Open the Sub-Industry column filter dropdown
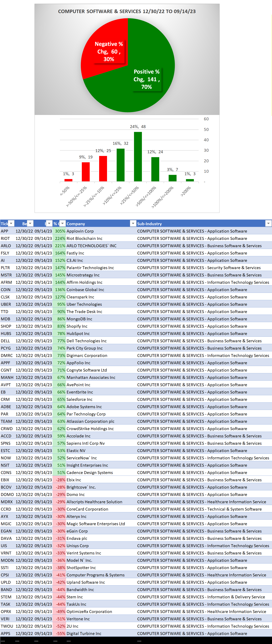 [269, 224]
